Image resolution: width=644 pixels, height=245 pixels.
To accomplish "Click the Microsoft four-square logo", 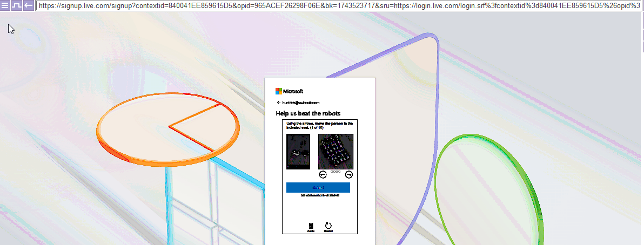I will (279, 91).
